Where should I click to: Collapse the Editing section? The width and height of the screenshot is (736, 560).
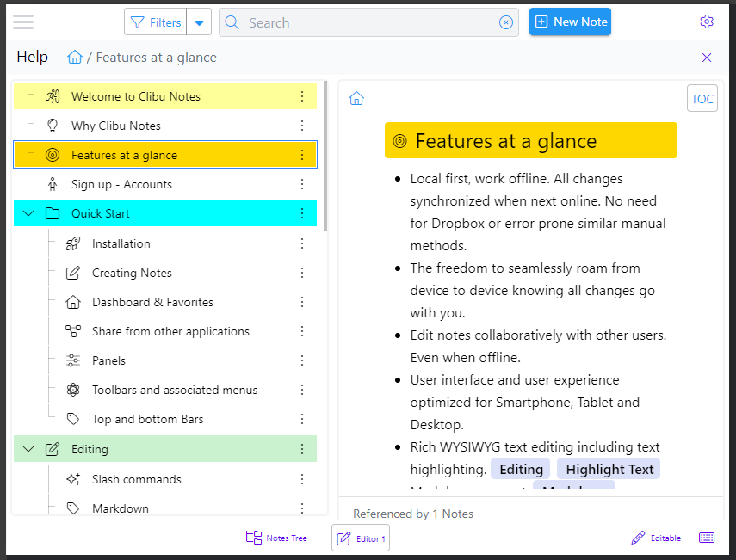coord(28,449)
